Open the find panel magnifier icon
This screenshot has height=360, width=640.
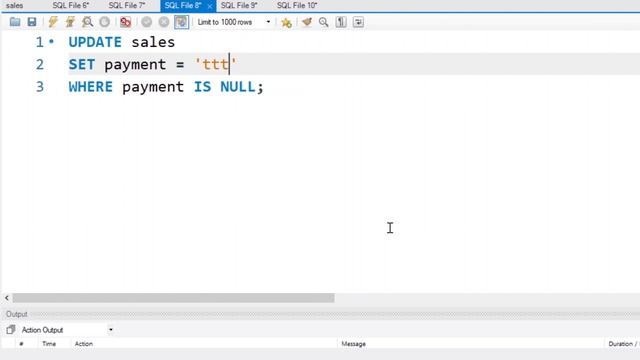coord(324,22)
